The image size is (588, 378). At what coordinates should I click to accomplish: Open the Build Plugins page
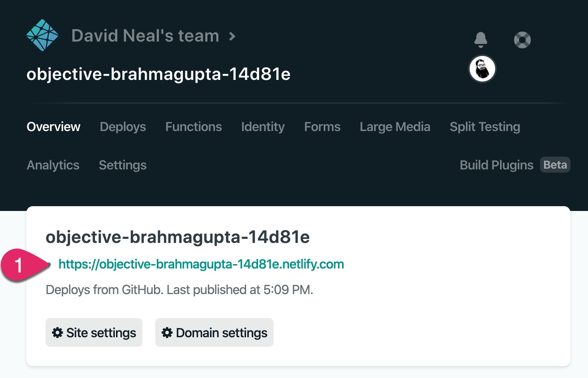(x=496, y=165)
